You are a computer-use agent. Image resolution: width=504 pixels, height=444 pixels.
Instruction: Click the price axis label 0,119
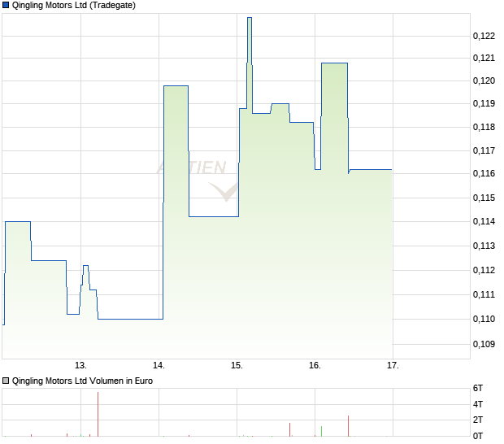[x=484, y=103]
